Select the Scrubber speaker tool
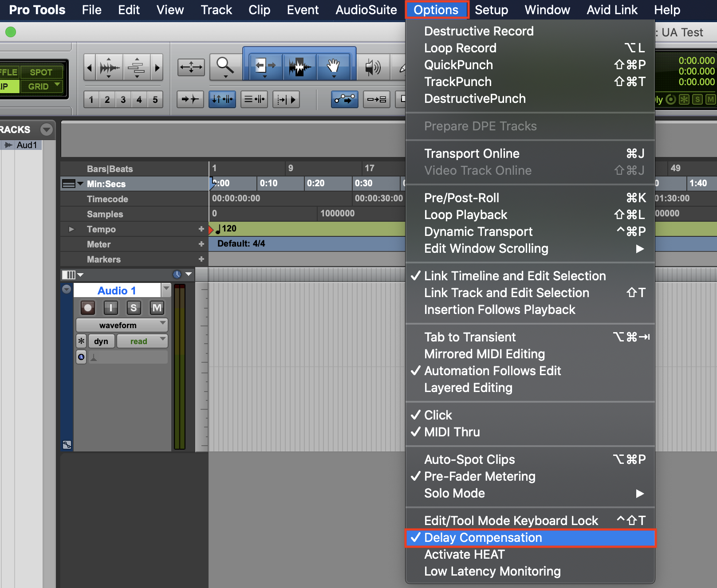Viewport: 717px width, 588px height. (373, 67)
